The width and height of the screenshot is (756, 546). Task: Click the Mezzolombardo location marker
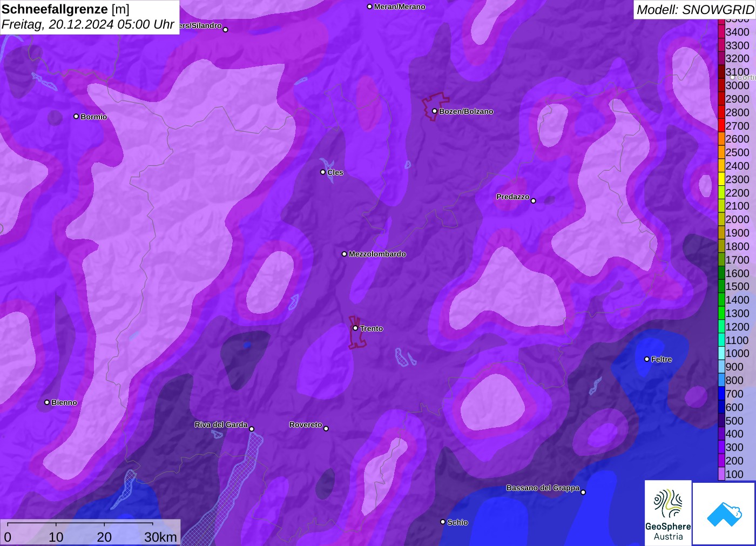point(345,254)
